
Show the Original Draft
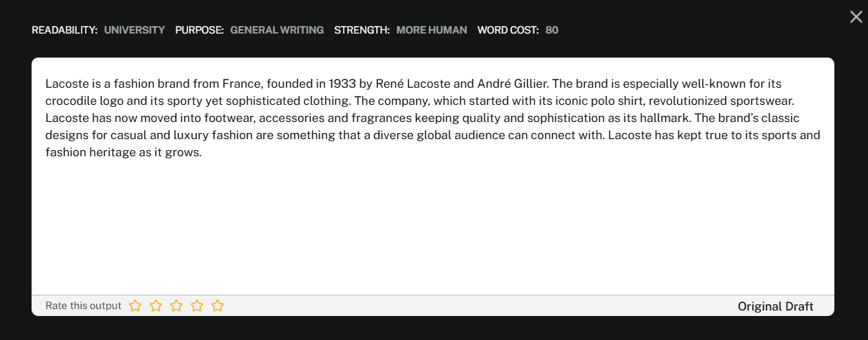775,306
